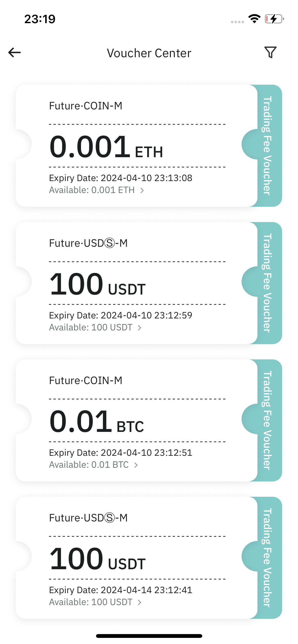Expand chevron on voucher expiring 23:12:59
The height and width of the screenshot is (644, 298).
140,328
